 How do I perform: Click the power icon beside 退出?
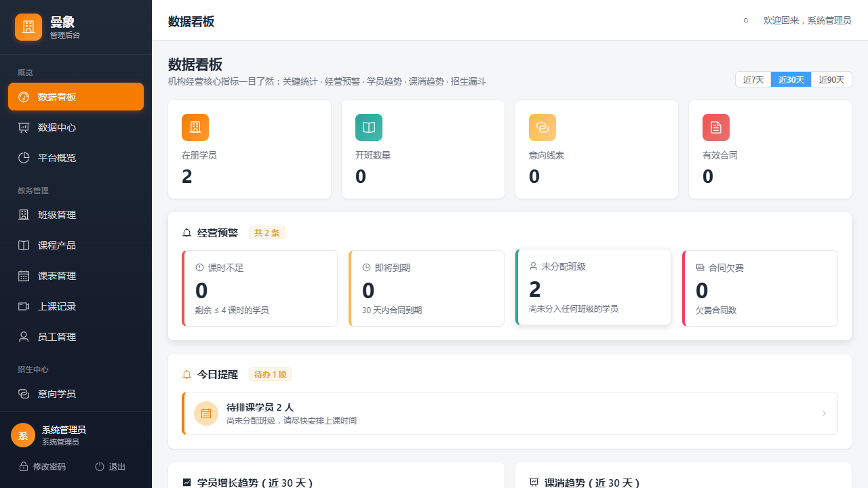click(x=100, y=466)
